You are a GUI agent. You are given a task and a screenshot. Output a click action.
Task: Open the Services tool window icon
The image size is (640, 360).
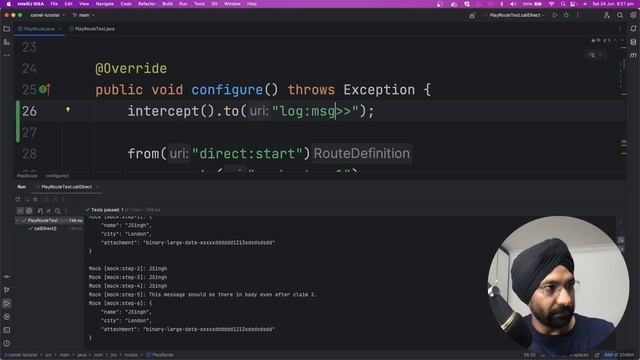(7, 317)
